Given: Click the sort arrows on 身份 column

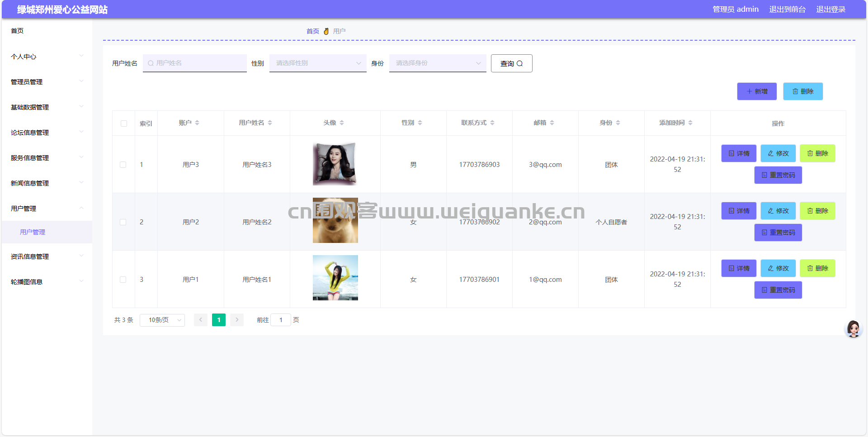Looking at the screenshot, I should [618, 123].
